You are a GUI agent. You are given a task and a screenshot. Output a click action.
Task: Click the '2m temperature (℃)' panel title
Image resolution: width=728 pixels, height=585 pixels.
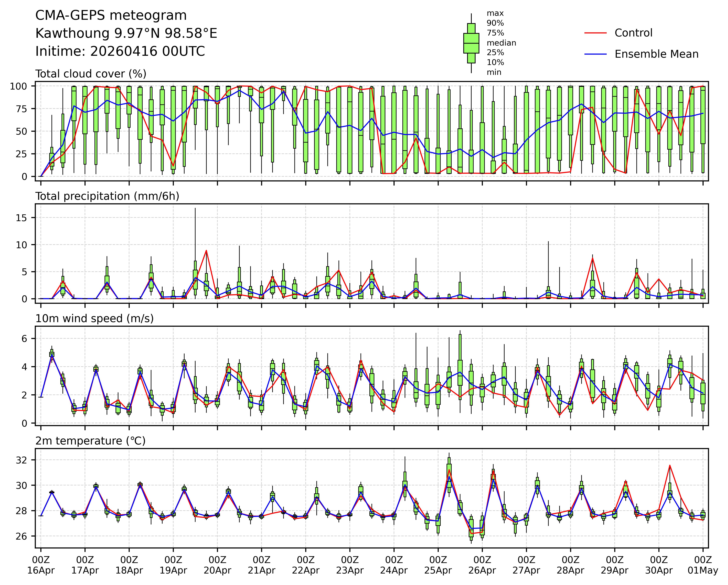91,441
